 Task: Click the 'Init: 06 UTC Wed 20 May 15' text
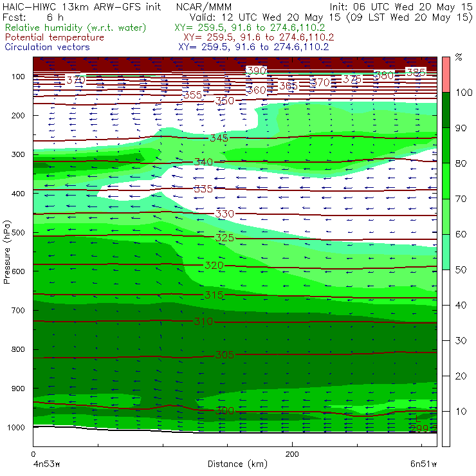[401, 7]
